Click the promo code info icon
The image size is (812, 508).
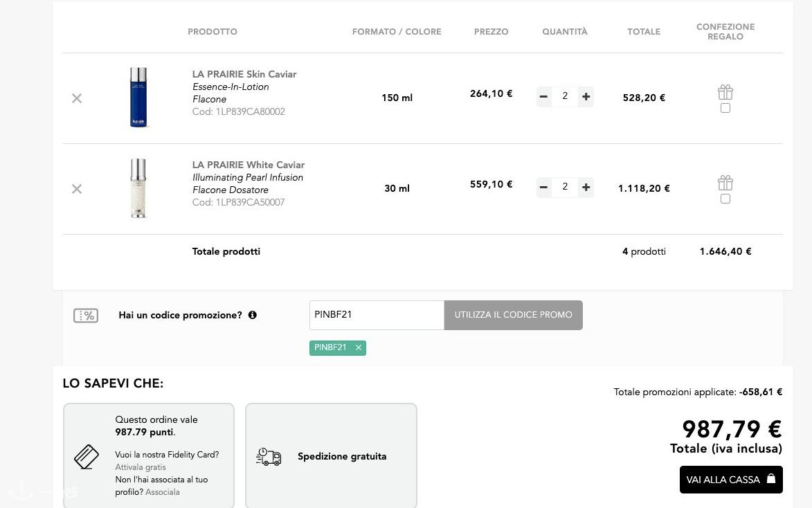click(253, 315)
